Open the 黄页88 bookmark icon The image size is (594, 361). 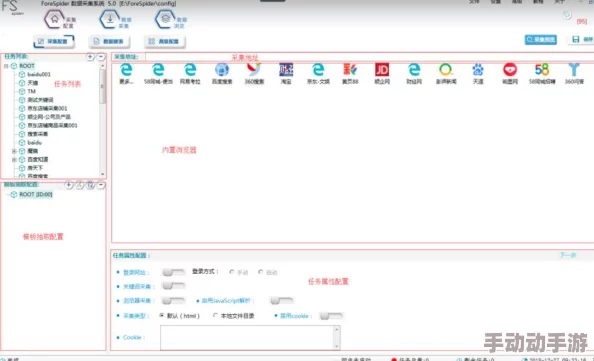click(350, 70)
